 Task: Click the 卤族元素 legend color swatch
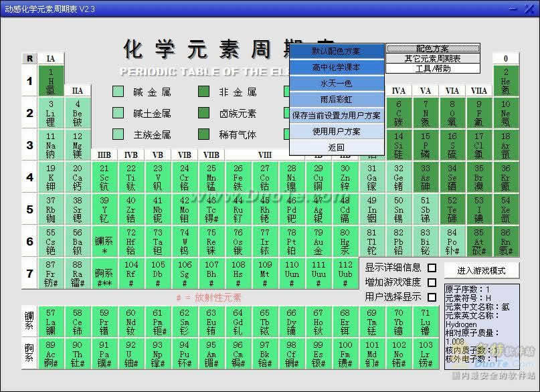[204, 113]
